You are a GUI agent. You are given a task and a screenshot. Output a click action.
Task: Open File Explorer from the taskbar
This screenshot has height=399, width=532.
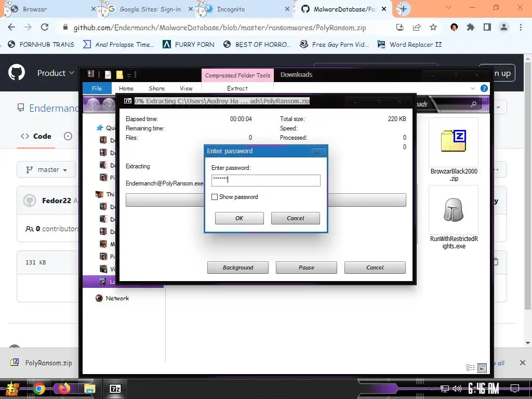tap(89, 389)
